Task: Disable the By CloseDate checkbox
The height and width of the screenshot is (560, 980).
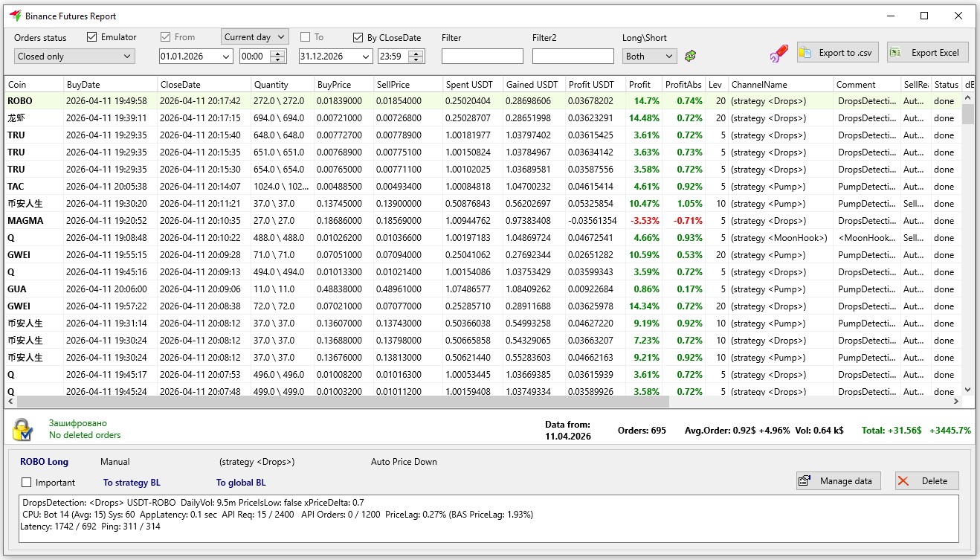Action: point(358,37)
